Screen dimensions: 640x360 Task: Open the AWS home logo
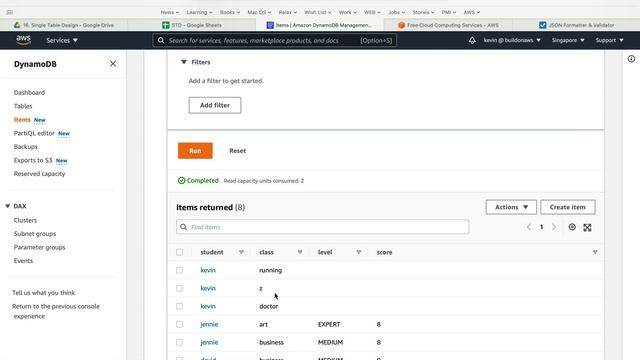pos(24,40)
